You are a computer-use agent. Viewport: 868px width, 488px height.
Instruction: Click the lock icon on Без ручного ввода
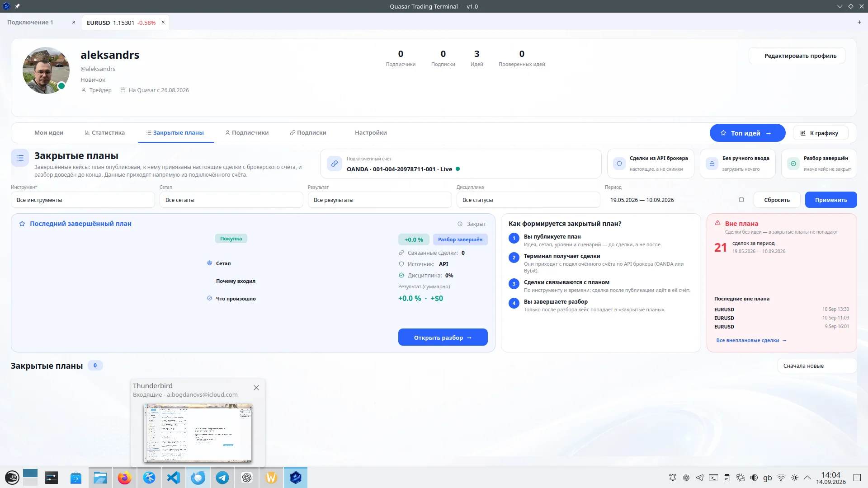[x=712, y=164]
